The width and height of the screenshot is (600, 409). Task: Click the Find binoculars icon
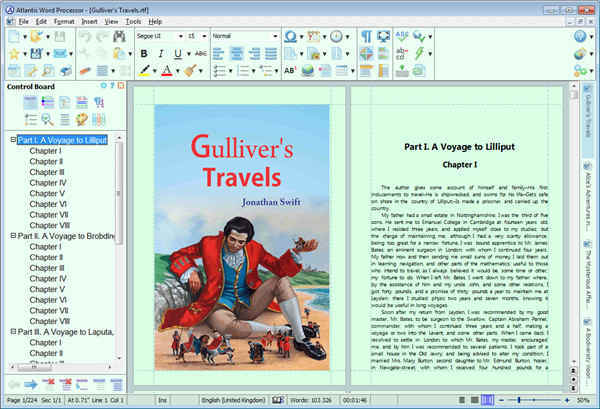(119, 37)
